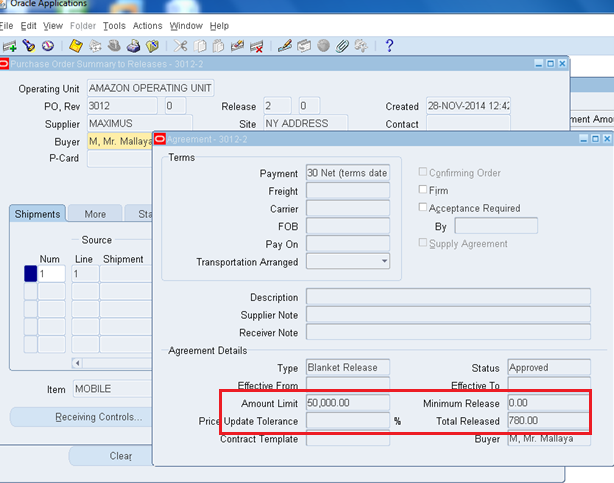Click the Print toolbar icon
Viewport: 614px width, 483px height.
tap(133, 46)
